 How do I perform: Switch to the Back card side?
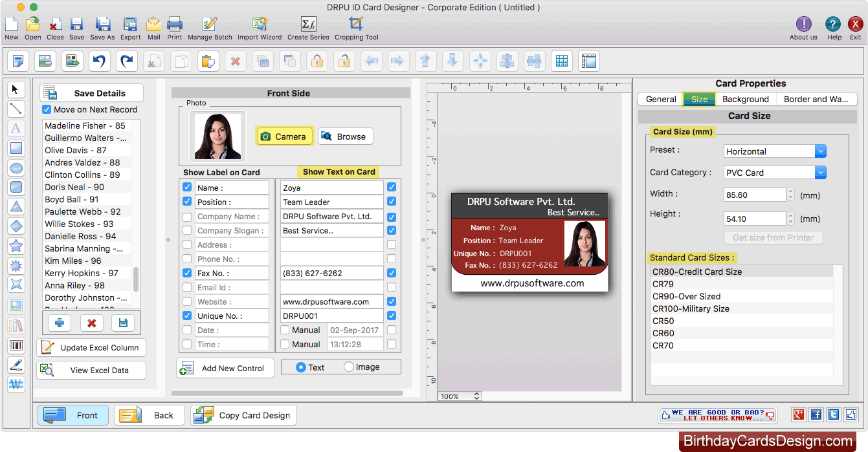(x=150, y=415)
